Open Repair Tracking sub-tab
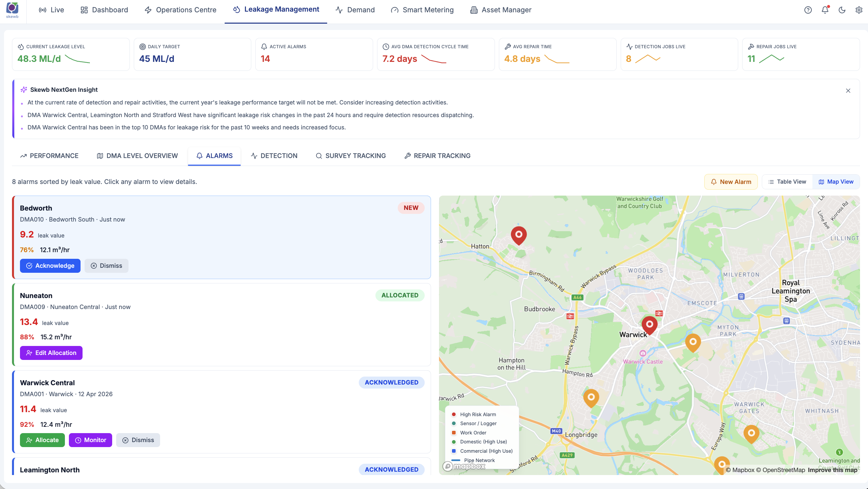This screenshot has height=489, width=868. point(437,156)
